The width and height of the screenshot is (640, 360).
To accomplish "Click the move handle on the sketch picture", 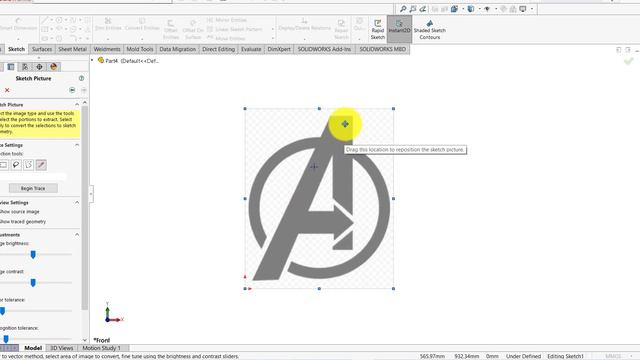I will point(345,124).
